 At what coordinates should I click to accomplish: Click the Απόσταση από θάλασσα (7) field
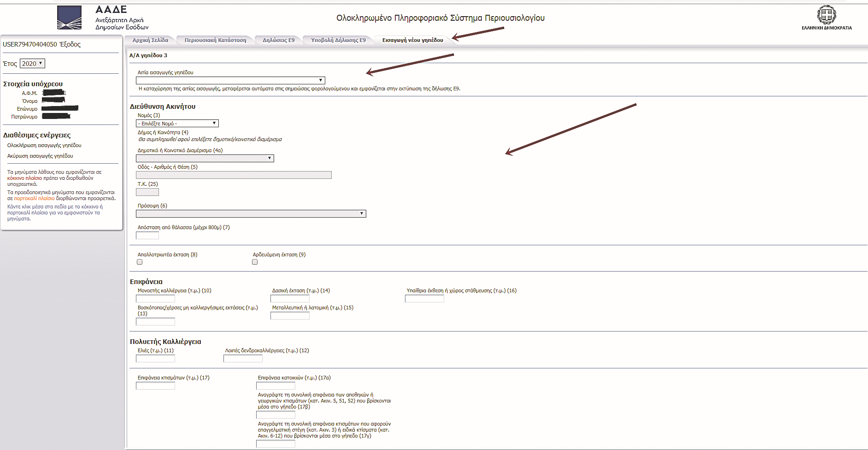click(147, 235)
